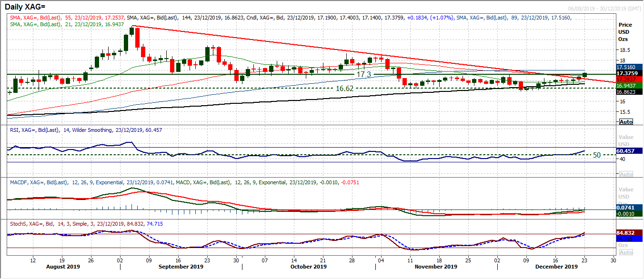This screenshot has width=644, height=279.
Task: Click the 0.0741 MACD value tag
Action: (x=628, y=208)
